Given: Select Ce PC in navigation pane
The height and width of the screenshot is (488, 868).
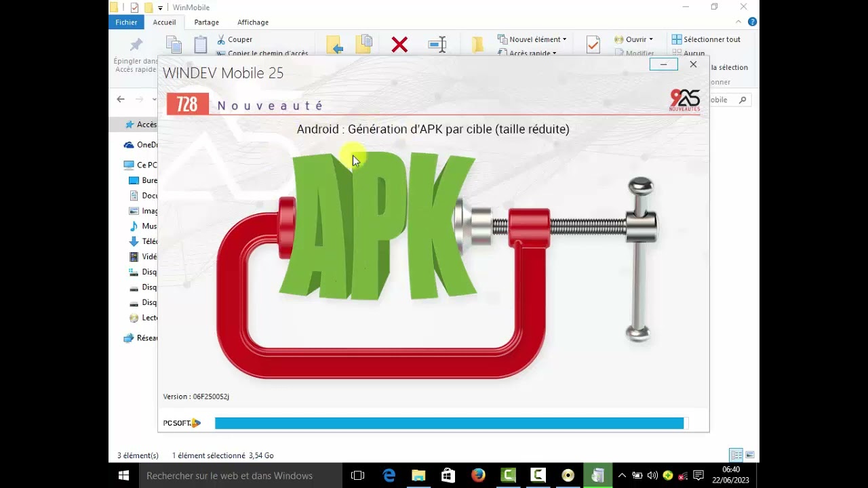Looking at the screenshot, I should coord(141,165).
